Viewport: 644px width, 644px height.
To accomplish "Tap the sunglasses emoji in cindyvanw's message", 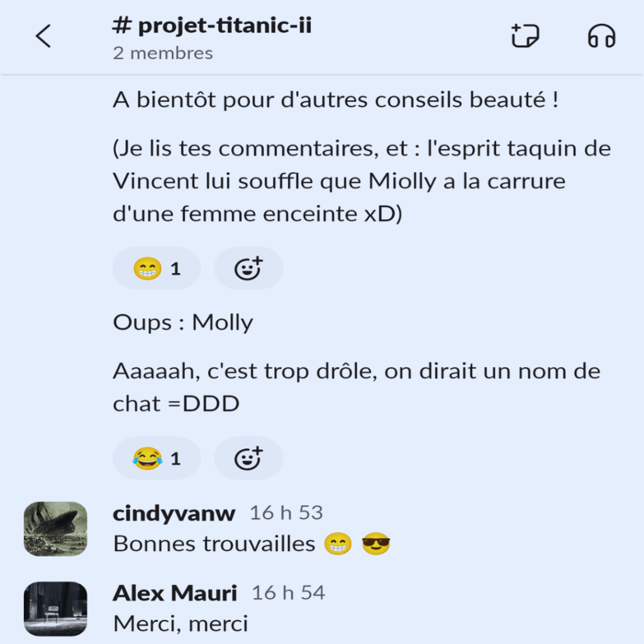I will 376,544.
